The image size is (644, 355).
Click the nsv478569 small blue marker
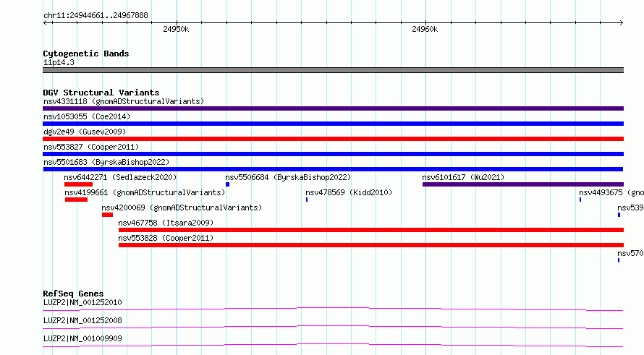[x=307, y=200]
